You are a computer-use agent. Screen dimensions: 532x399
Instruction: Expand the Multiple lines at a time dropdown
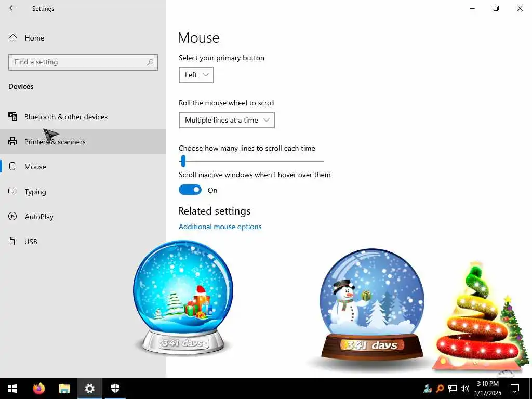click(227, 120)
